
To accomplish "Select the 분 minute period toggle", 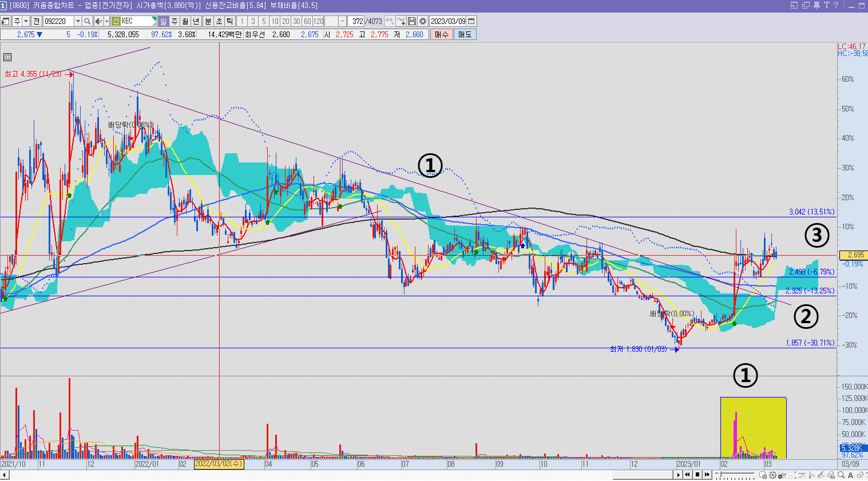I will click(208, 21).
